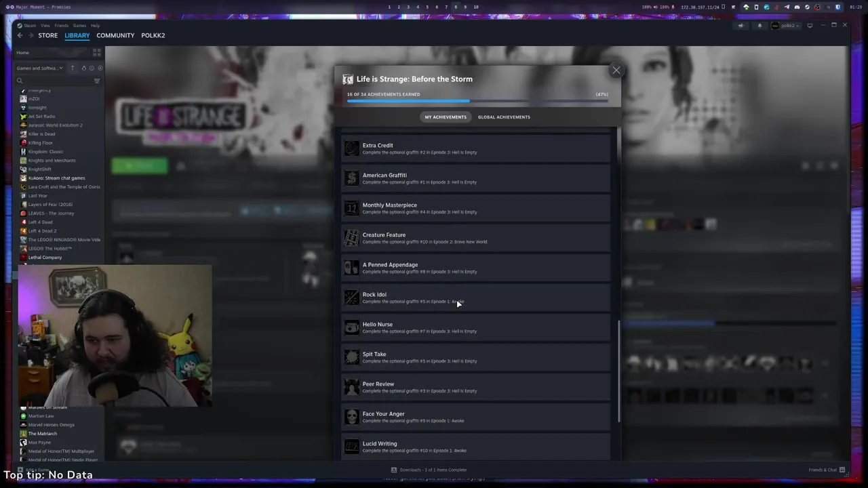868x488 pixels.
Task: Click the Hello Nurse achievement icon
Action: 351,327
